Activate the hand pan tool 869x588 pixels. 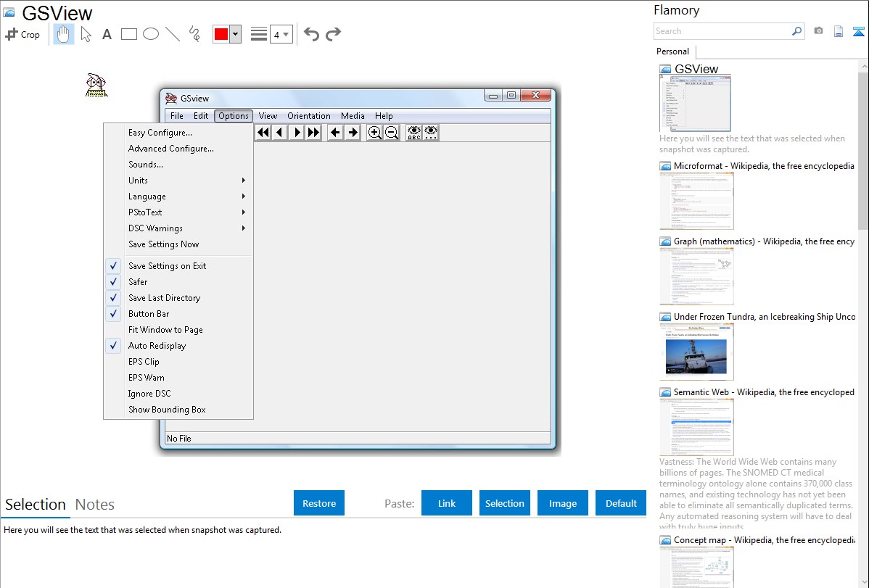(x=63, y=34)
